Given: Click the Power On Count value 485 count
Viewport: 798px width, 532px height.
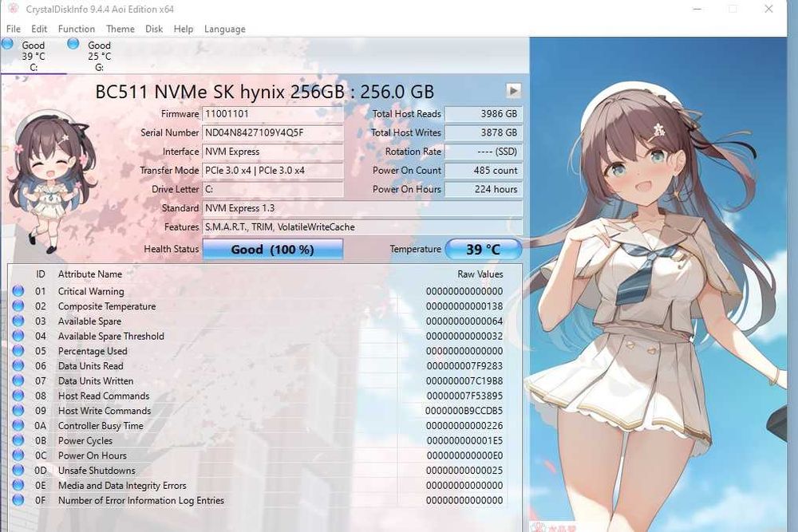Looking at the screenshot, I should coord(484,171).
